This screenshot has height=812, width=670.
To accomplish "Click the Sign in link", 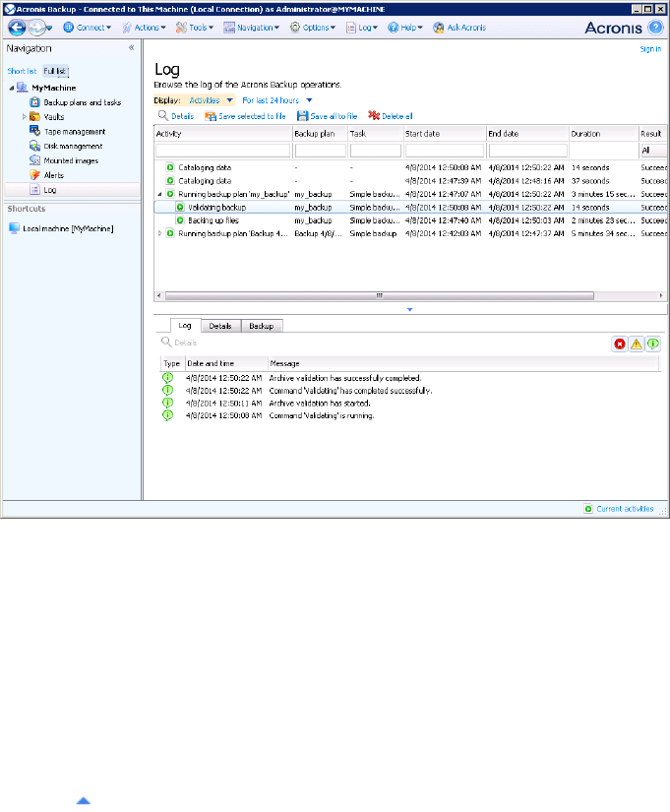I will click(650, 49).
